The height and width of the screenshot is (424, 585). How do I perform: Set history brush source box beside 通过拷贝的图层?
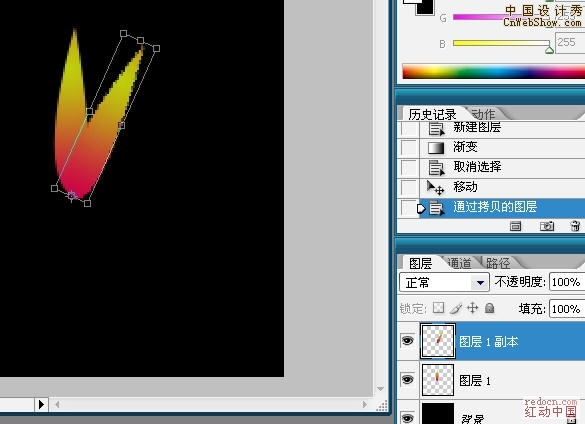408,208
